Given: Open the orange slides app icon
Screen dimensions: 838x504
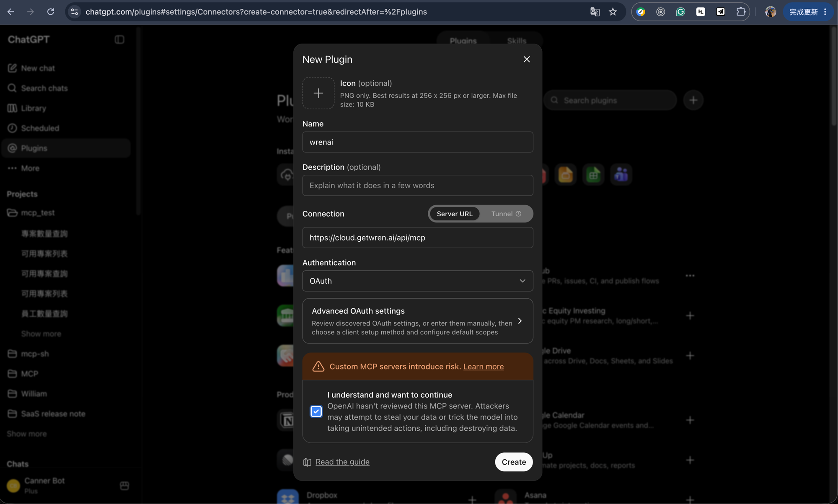Looking at the screenshot, I should [566, 174].
